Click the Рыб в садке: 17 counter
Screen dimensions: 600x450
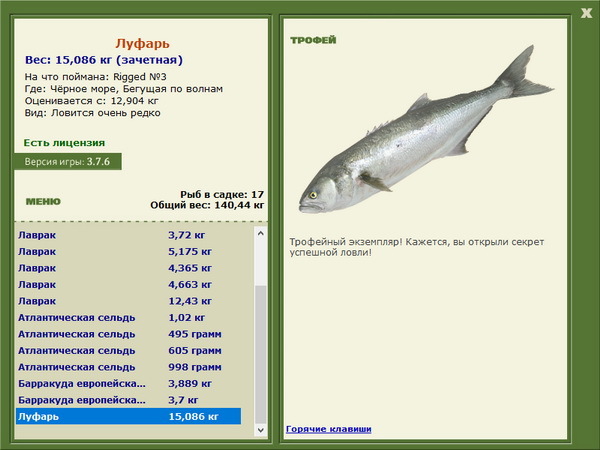(x=222, y=194)
